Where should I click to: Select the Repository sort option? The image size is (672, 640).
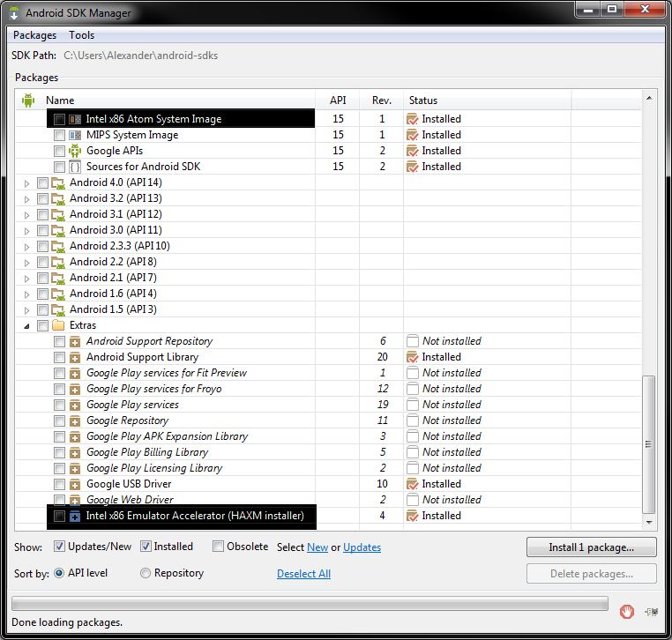click(146, 573)
